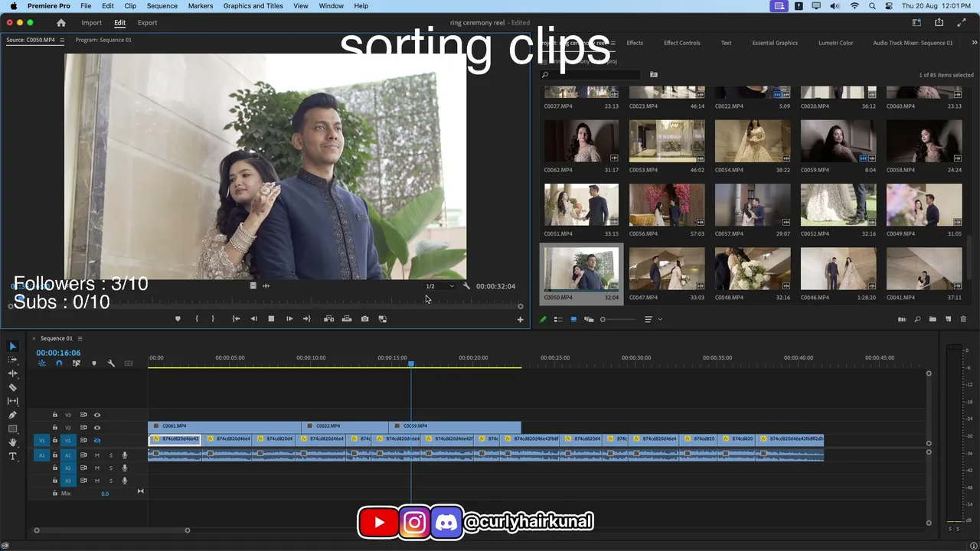Open the Markers menu
The image size is (980, 551).
point(201,6)
